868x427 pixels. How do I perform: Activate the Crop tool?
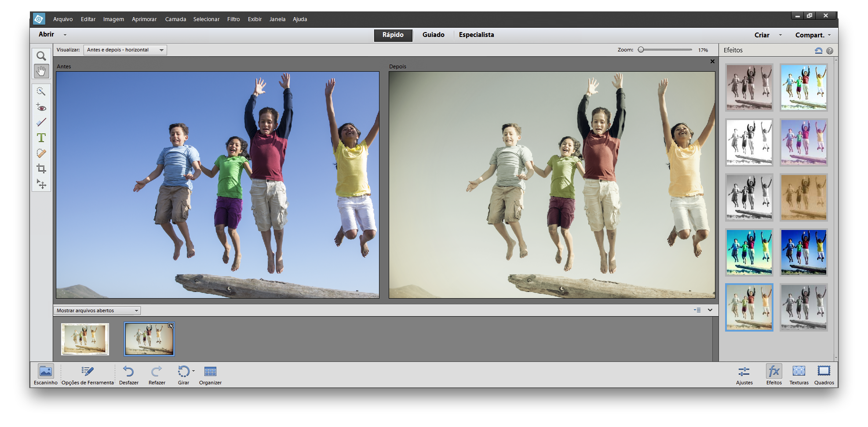coord(41,168)
